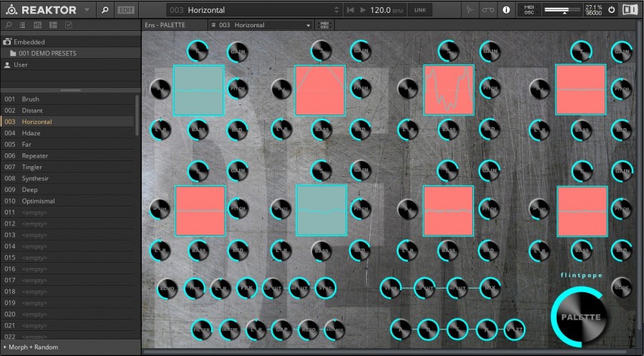Screen dimensions: 644x356
Task: Open the NI logo menu at top right
Action: (x=630, y=10)
